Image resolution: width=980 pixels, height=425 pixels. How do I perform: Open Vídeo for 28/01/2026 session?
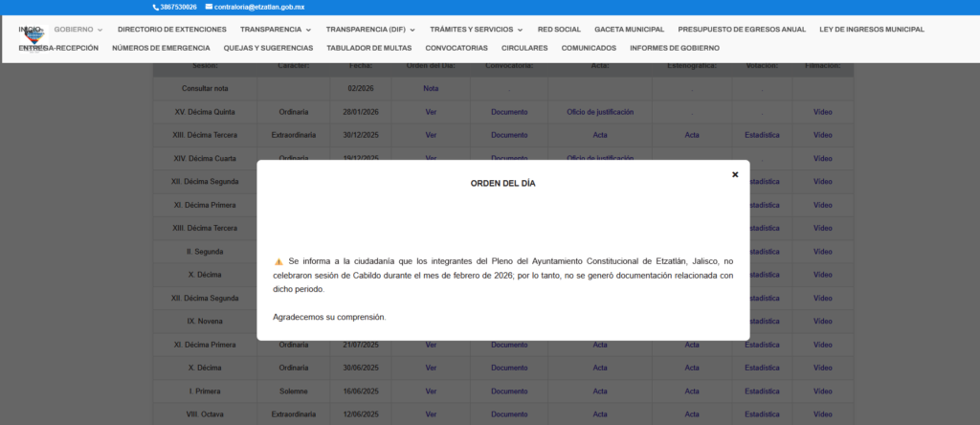(x=822, y=112)
